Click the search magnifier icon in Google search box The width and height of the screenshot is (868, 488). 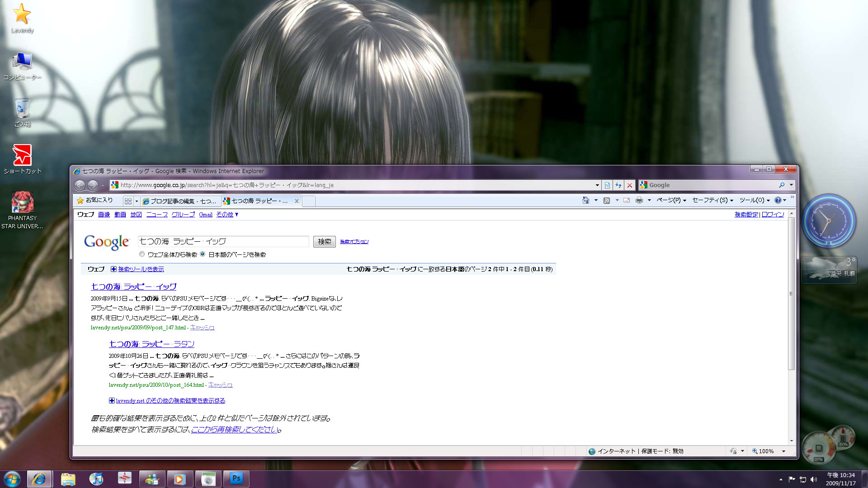(x=782, y=185)
